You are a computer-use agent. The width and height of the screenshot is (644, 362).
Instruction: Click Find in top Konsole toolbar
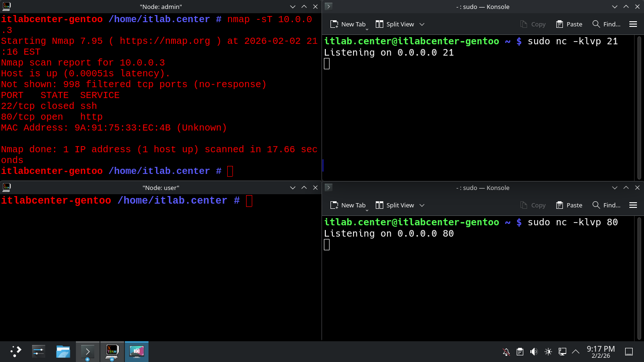[606, 24]
